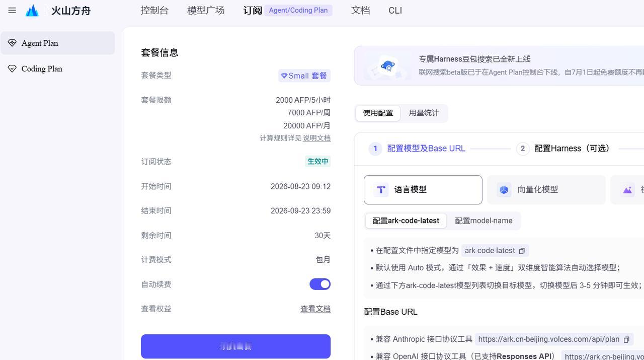Screen dimensions: 644x360
Task: Click the 套餐信息 heading
Action: tap(159, 52)
